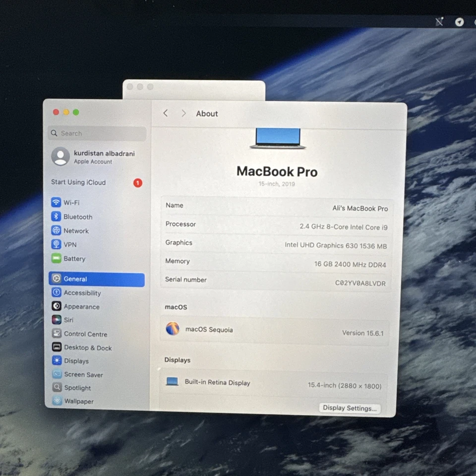Go back with the left chevron
The image size is (476, 476).
(x=166, y=113)
